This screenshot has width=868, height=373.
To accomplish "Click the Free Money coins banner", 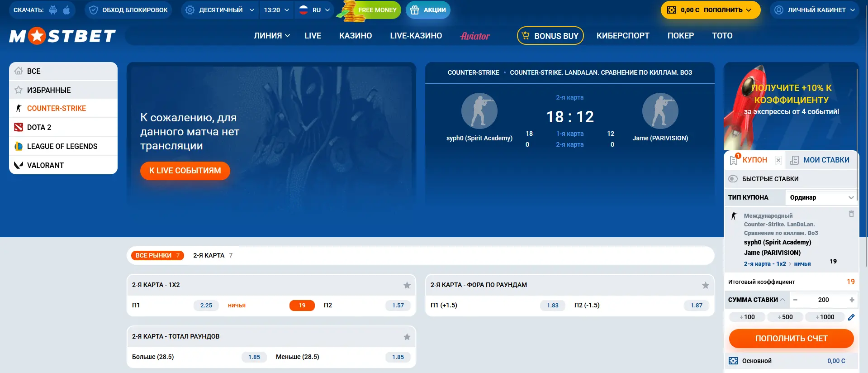I will tap(369, 10).
